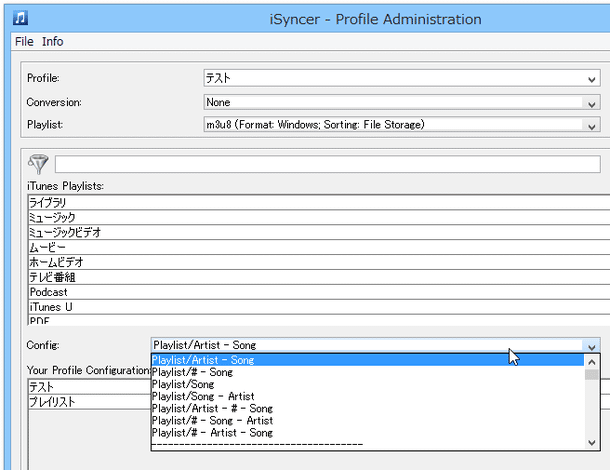Select ムービー playlist row
The width and height of the screenshot is (610, 470).
tap(319, 247)
